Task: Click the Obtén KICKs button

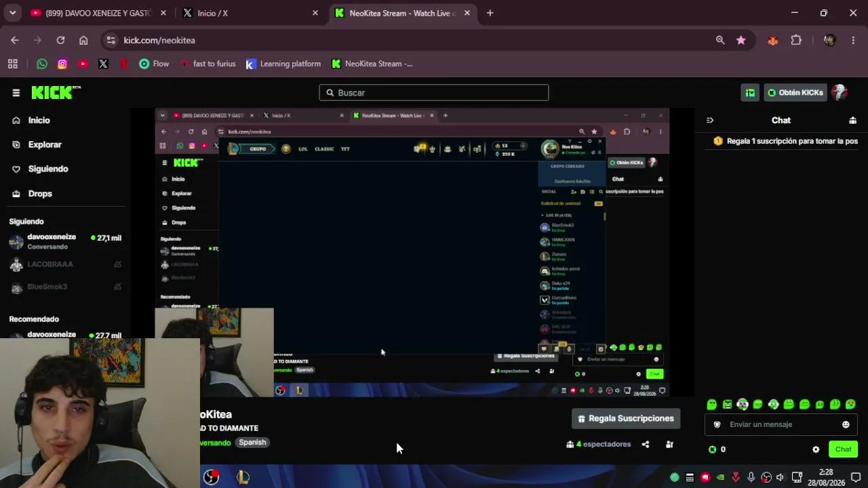Action: point(795,93)
